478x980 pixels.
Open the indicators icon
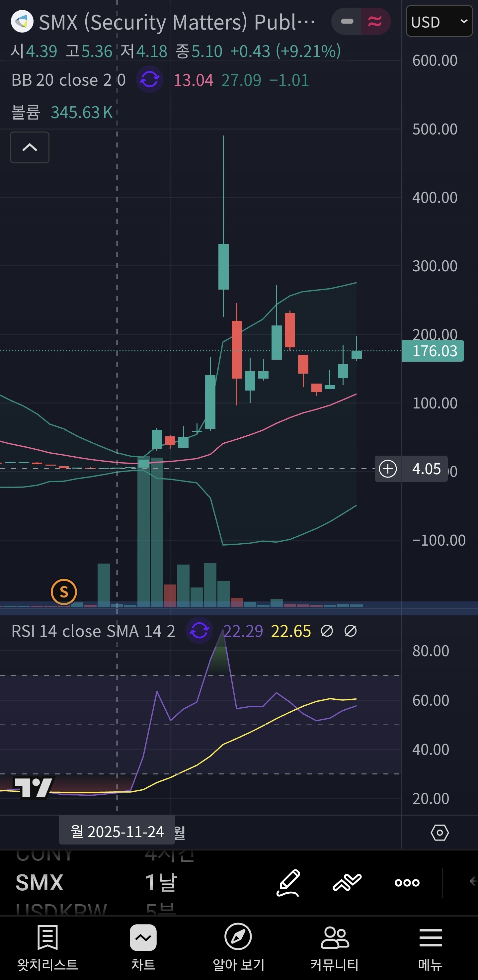point(347,883)
